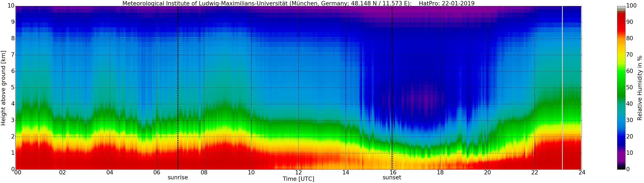
Task: Click the time tick label '12'
Action: tap(298, 172)
